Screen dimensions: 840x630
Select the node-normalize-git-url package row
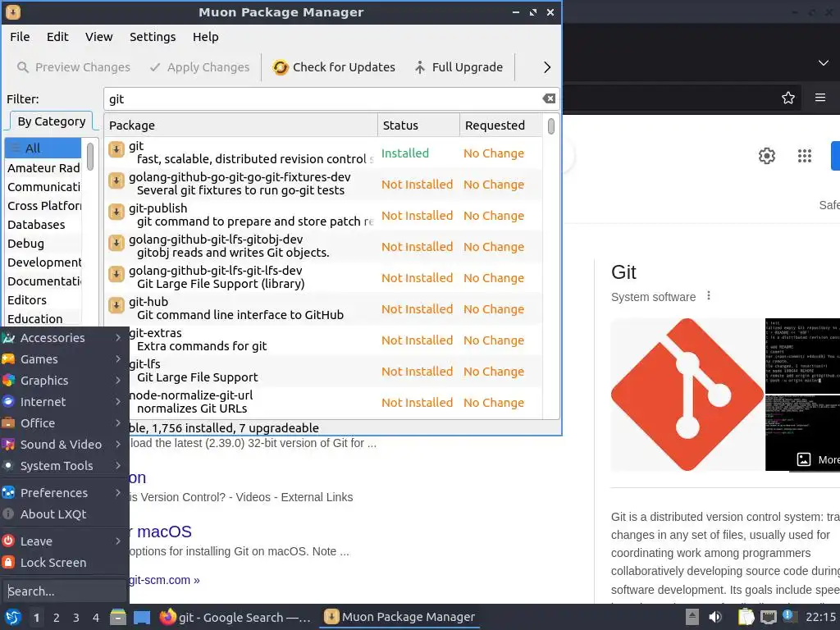pyautogui.click(x=336, y=402)
